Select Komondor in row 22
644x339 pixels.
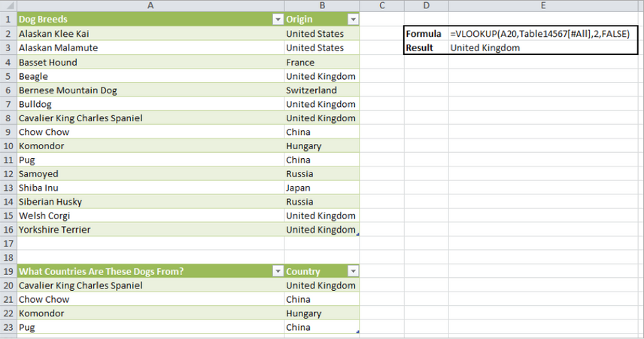pos(150,313)
